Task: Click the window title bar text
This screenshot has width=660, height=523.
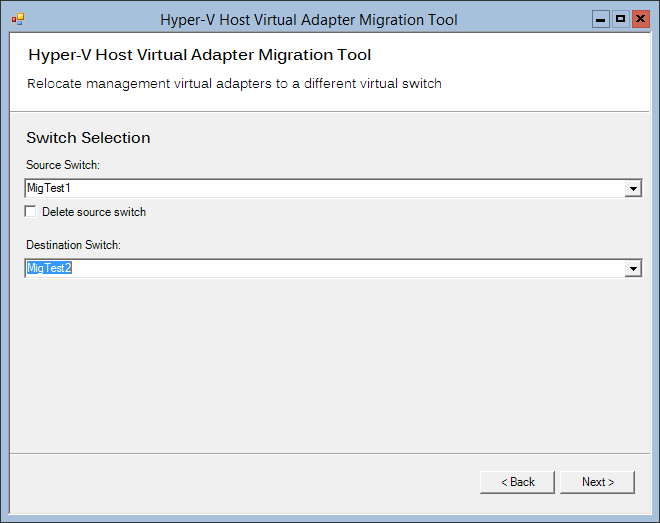Action: click(309, 20)
